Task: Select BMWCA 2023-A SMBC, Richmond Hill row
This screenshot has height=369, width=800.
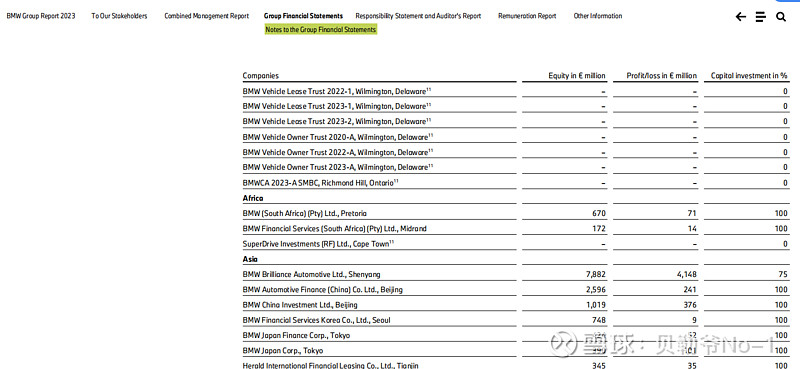Action: pos(515,183)
